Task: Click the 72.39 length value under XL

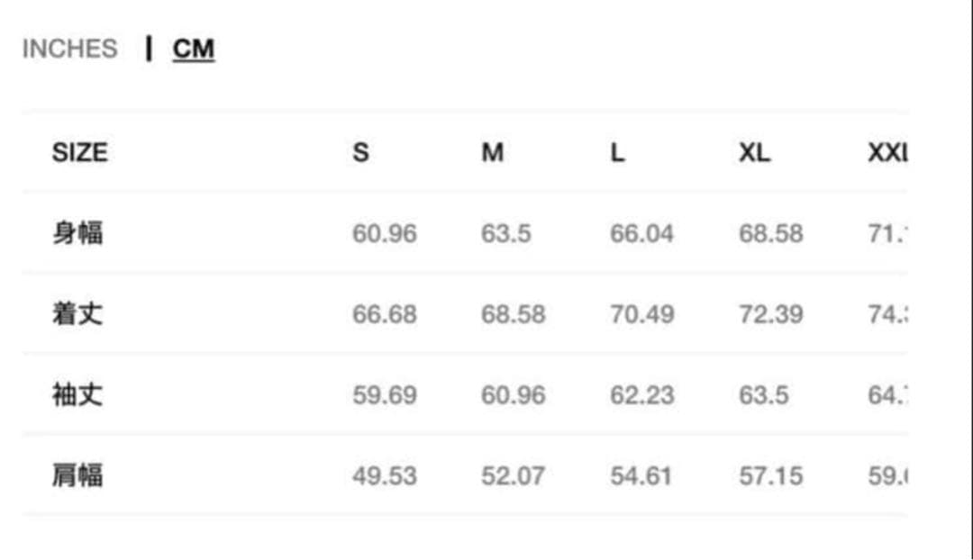Action: coord(770,315)
